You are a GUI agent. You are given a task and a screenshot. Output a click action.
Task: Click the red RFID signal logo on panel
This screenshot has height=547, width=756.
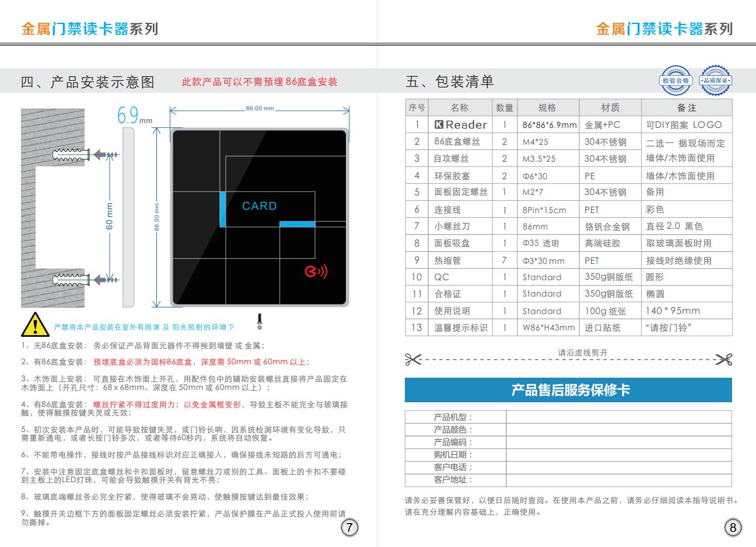pos(316,271)
